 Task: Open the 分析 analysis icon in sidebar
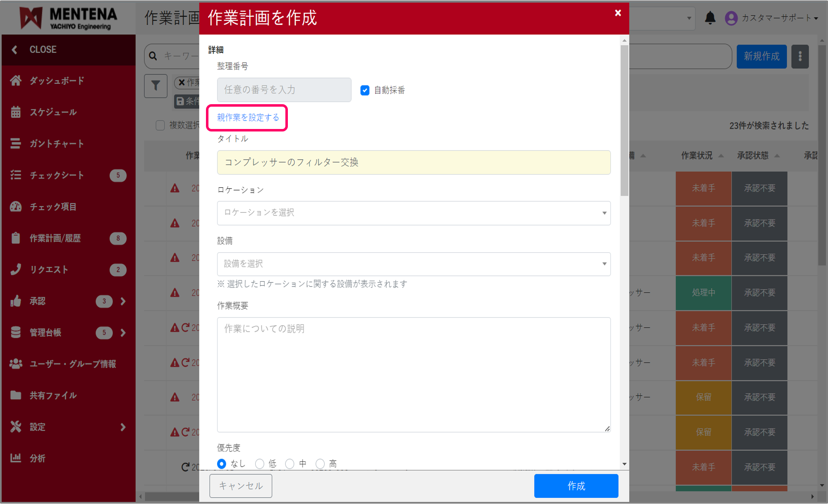[x=16, y=458]
